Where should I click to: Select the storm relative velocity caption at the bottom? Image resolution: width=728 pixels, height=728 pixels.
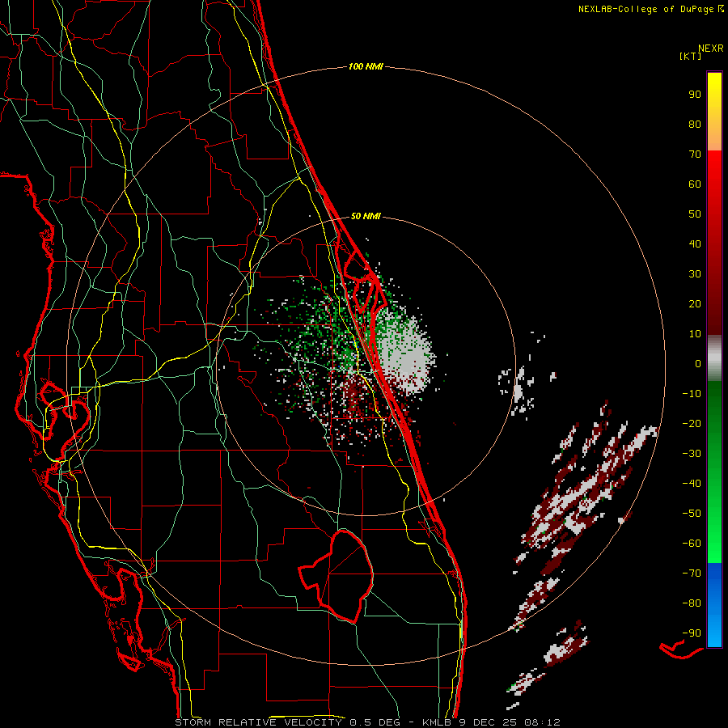point(367,722)
